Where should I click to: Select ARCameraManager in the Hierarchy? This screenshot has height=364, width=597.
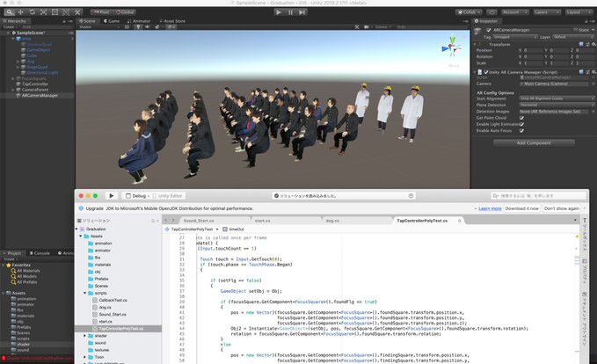click(x=40, y=95)
